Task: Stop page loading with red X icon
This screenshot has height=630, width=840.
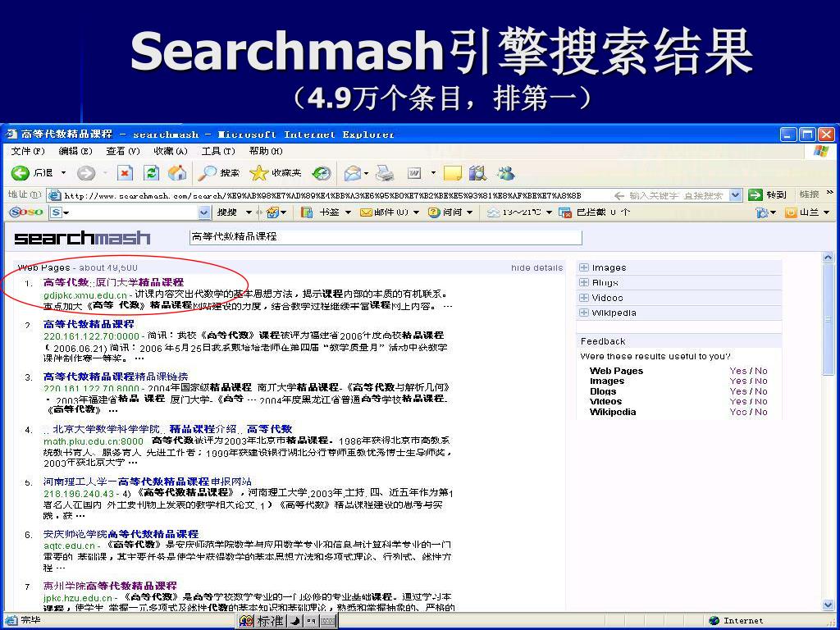Action: [x=125, y=172]
